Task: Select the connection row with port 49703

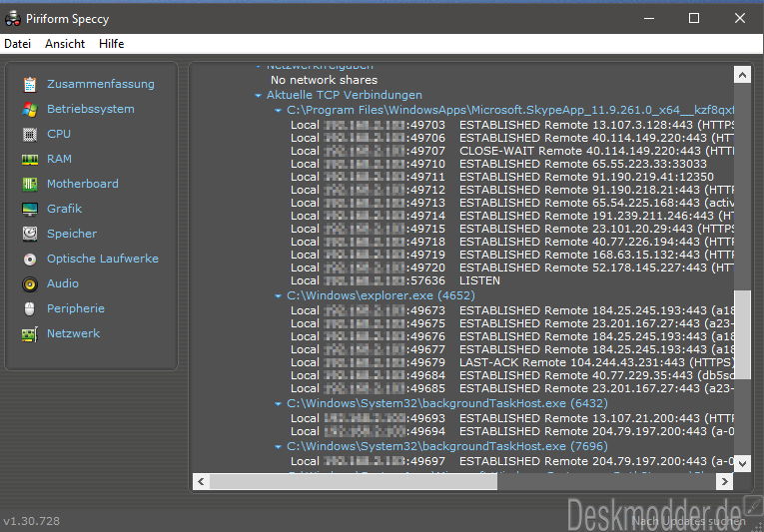Action: coord(511,125)
